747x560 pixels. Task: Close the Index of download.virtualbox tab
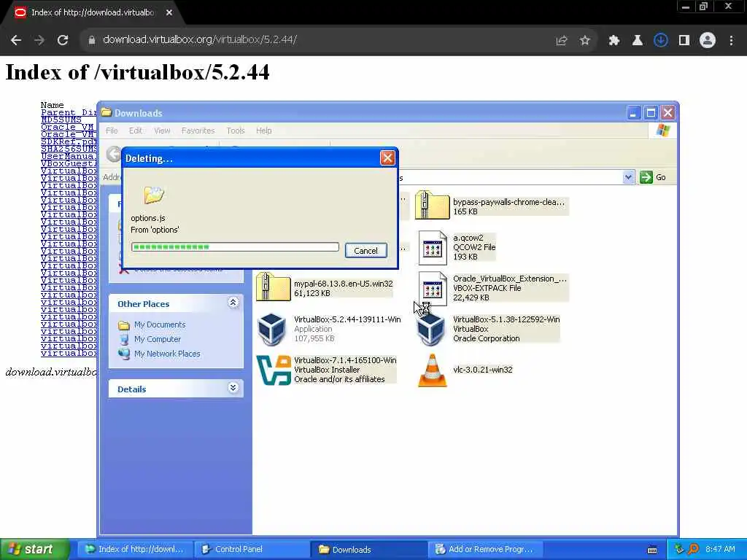tap(169, 12)
